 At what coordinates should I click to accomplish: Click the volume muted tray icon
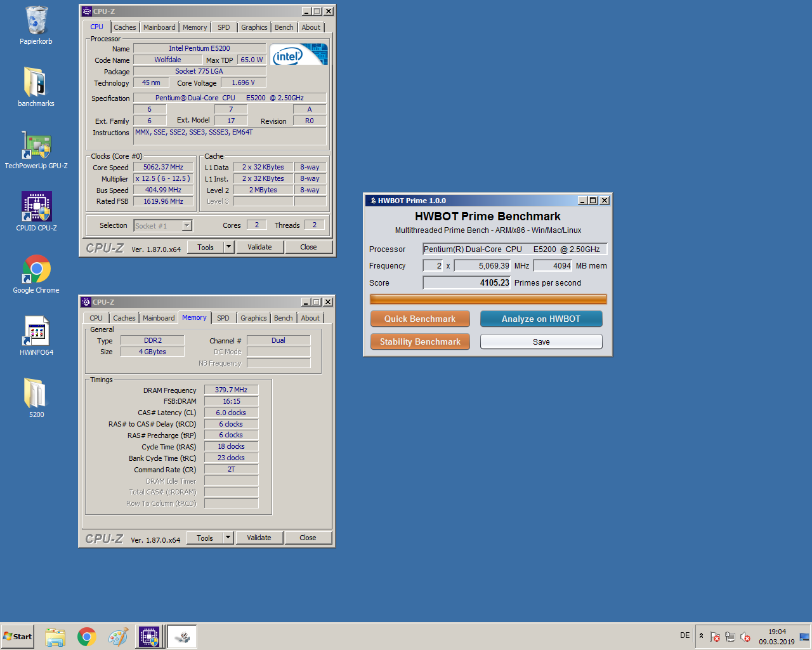[745, 637]
